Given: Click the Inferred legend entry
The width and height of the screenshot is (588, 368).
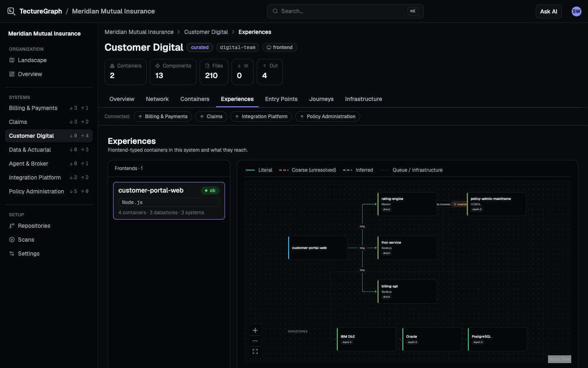Looking at the screenshot, I should click(358, 170).
